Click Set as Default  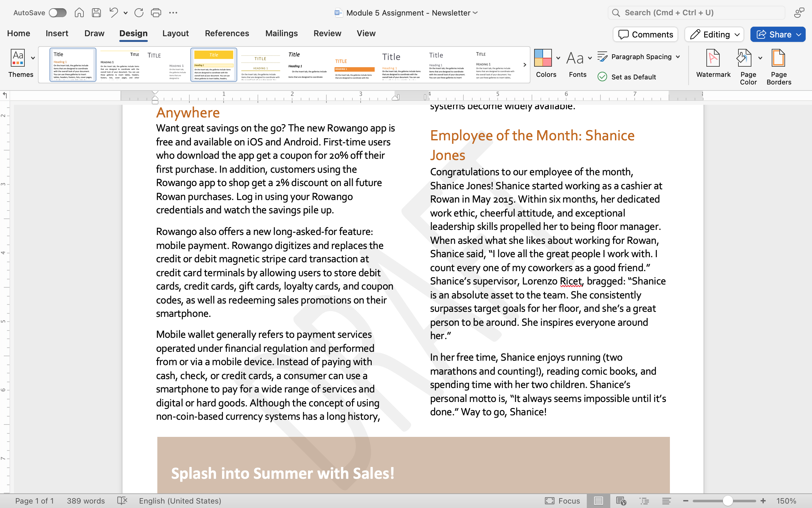[x=627, y=77]
